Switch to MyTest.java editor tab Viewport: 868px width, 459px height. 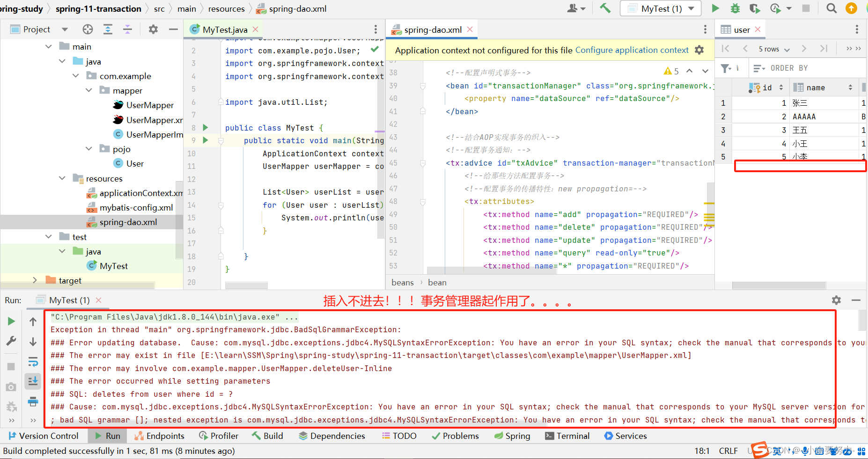tap(225, 29)
